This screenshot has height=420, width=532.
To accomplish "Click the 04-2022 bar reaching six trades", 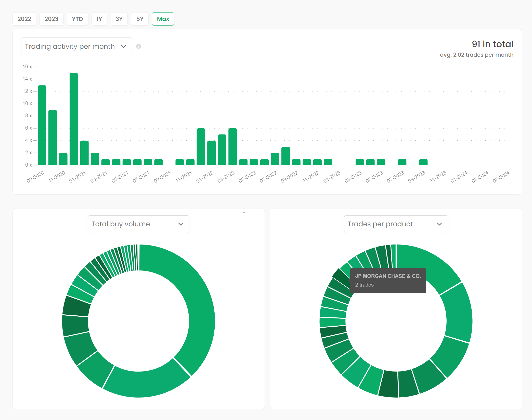I will coord(232,145).
